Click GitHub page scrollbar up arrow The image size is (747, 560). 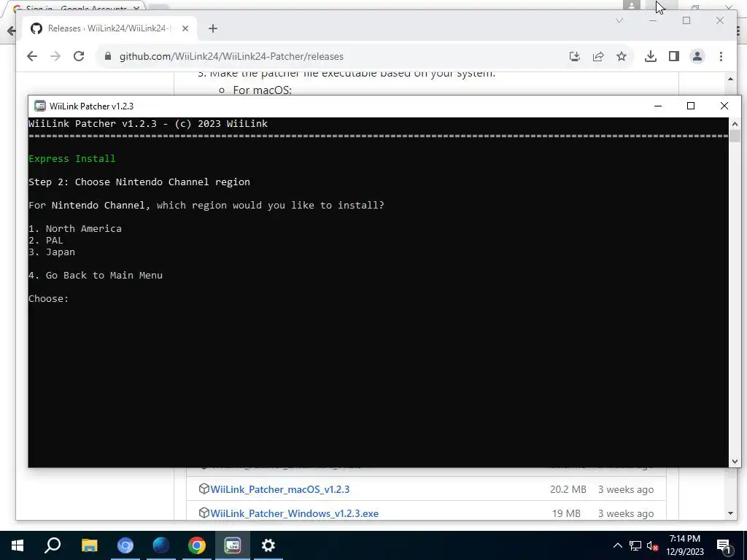tap(731, 79)
